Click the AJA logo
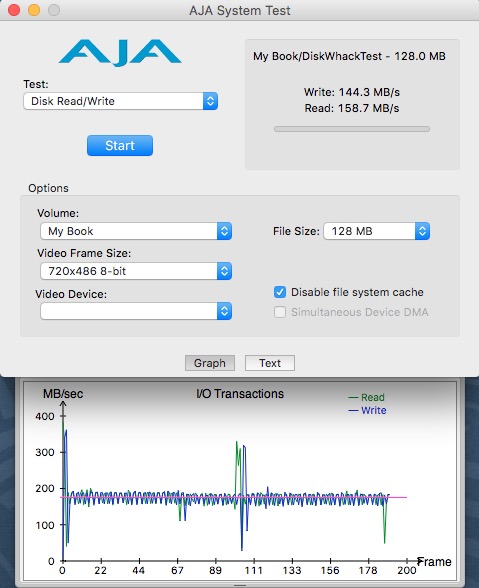The height and width of the screenshot is (588, 479). pyautogui.click(x=120, y=52)
